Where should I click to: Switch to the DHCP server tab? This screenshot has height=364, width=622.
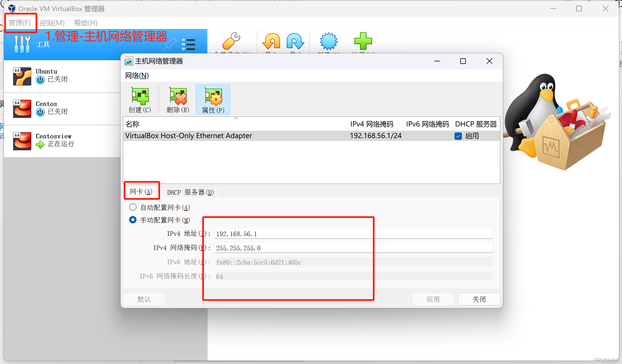pyautogui.click(x=190, y=192)
